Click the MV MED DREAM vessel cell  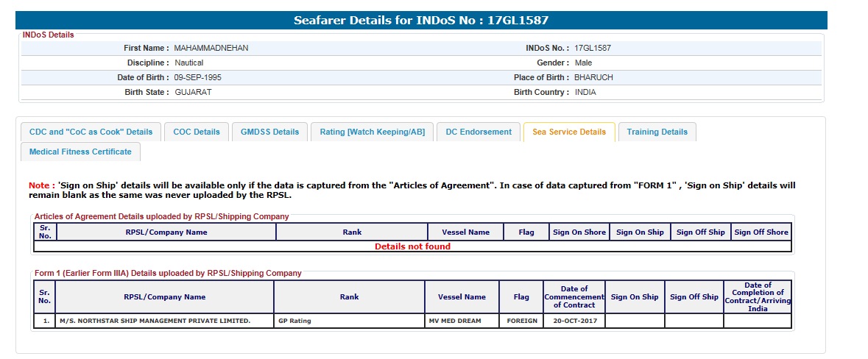point(462,321)
